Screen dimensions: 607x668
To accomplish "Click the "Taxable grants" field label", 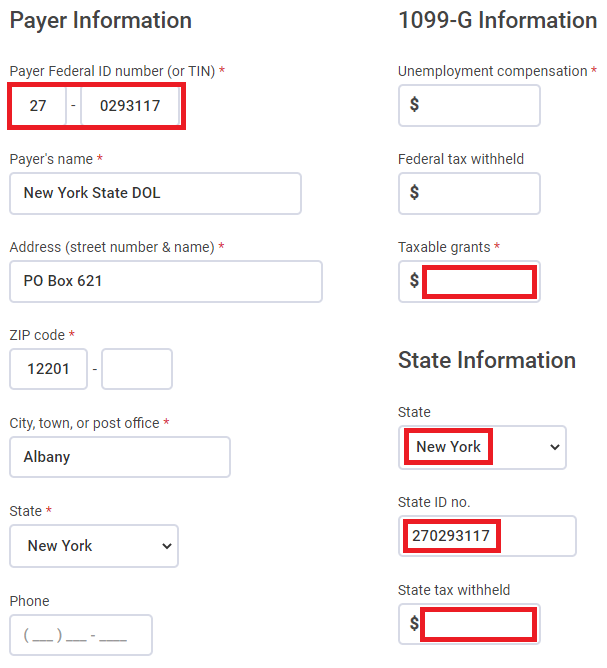I will click(x=444, y=247).
